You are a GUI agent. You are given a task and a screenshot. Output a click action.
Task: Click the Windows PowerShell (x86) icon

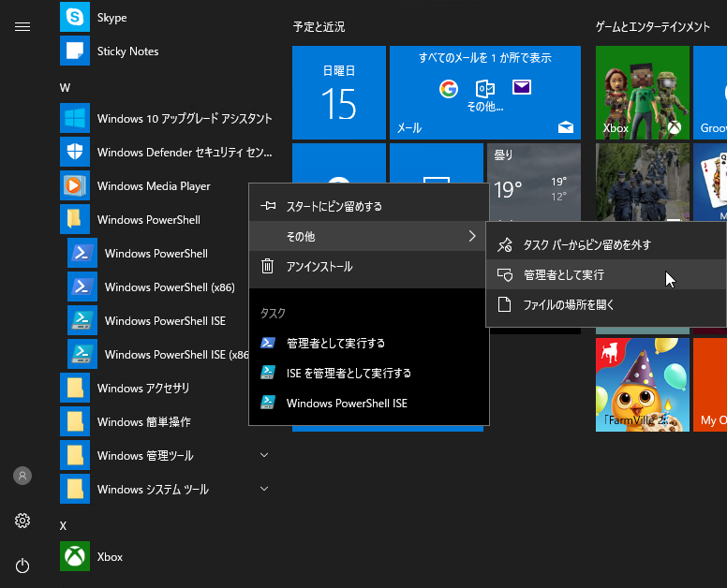pyautogui.click(x=82, y=287)
